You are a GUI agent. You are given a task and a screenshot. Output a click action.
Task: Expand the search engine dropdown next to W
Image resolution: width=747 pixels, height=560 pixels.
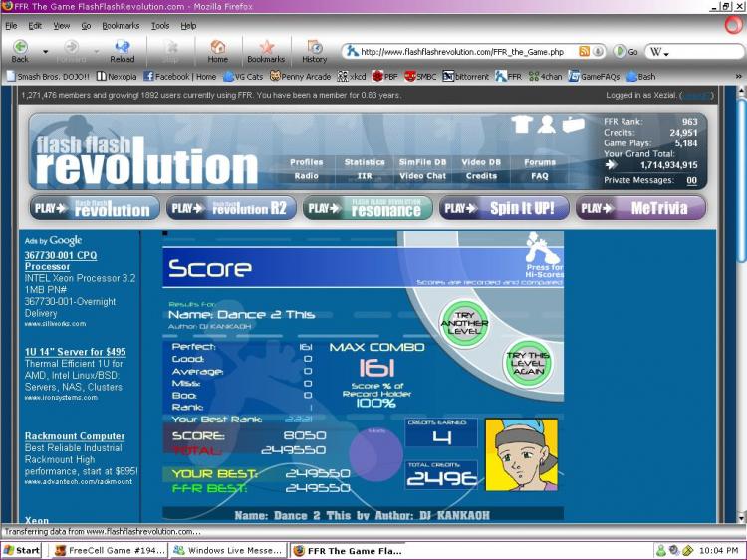(x=666, y=54)
